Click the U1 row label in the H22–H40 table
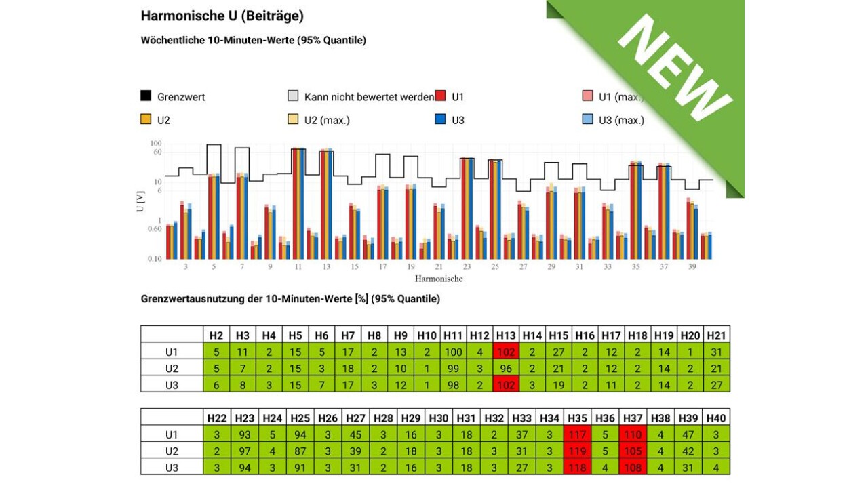The height and width of the screenshot is (488, 868). pyautogui.click(x=172, y=434)
